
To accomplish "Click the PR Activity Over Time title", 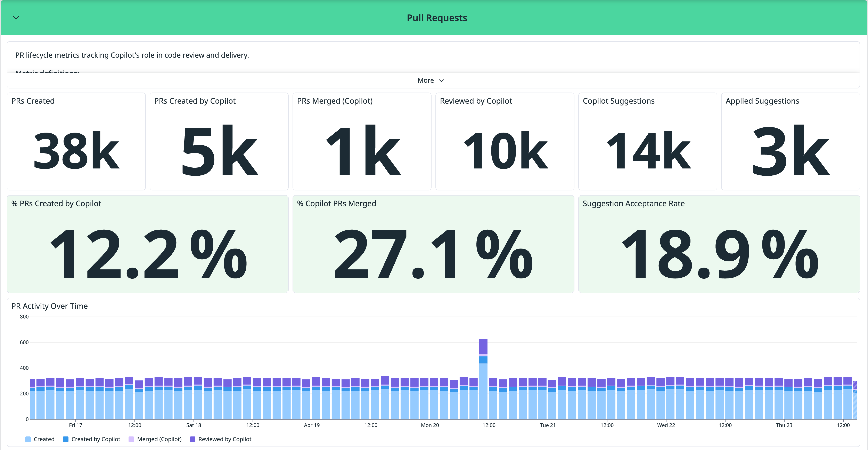I will point(50,306).
